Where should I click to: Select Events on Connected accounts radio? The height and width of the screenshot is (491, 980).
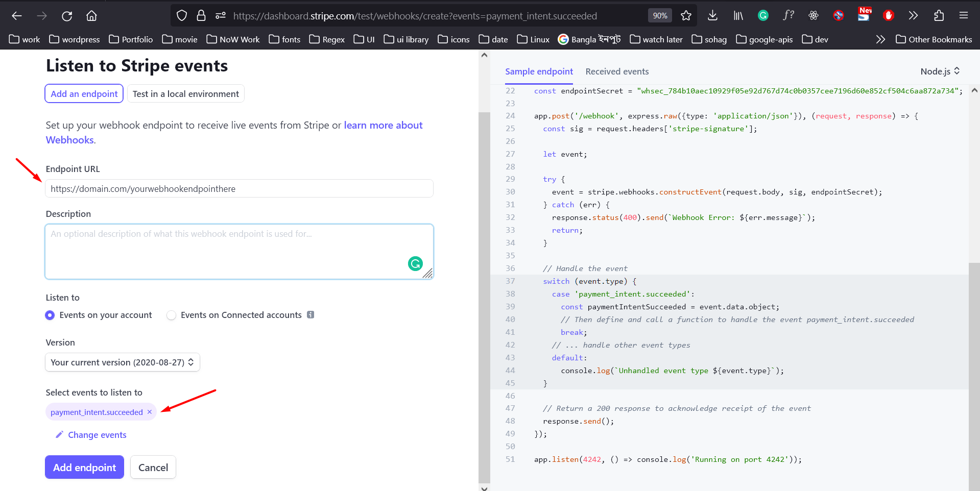[x=172, y=315]
